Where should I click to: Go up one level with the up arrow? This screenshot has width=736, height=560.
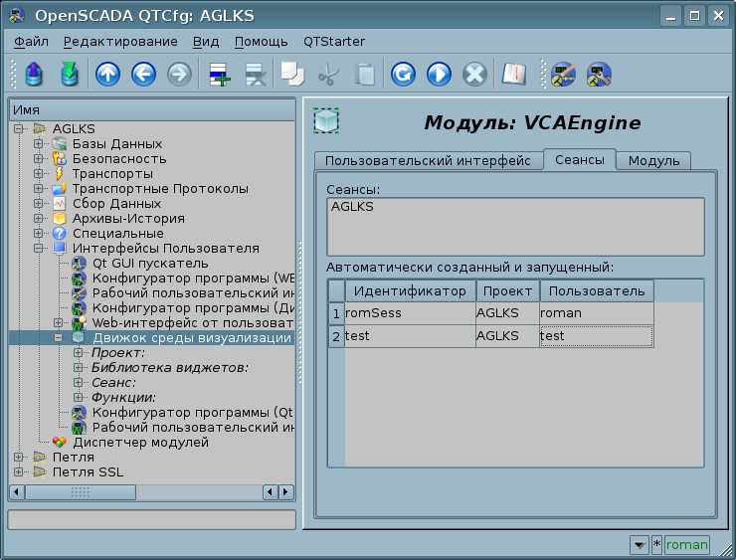click(x=107, y=75)
